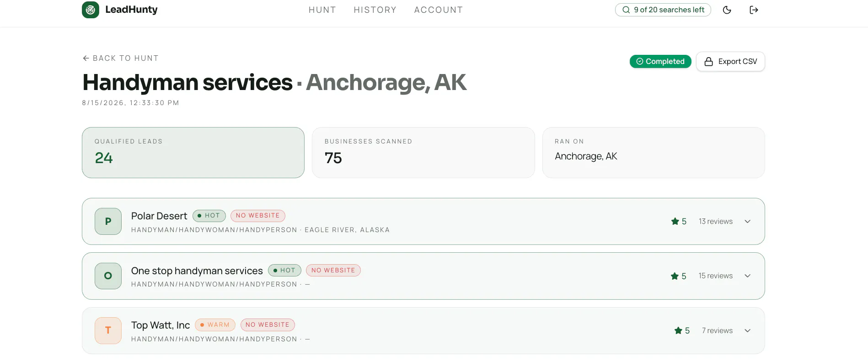Click the logout arrow icon
This screenshot has width=868, height=361.
[x=754, y=10]
